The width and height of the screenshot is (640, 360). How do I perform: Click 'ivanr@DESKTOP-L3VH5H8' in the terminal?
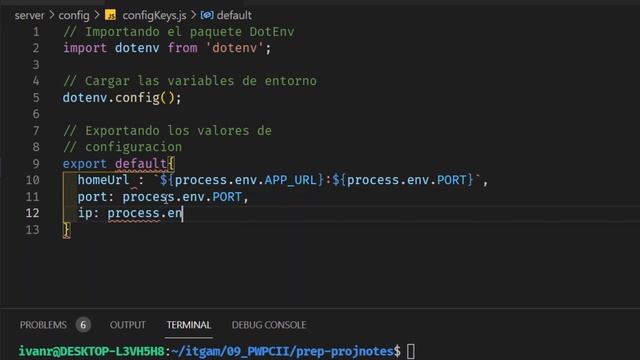(x=91, y=351)
